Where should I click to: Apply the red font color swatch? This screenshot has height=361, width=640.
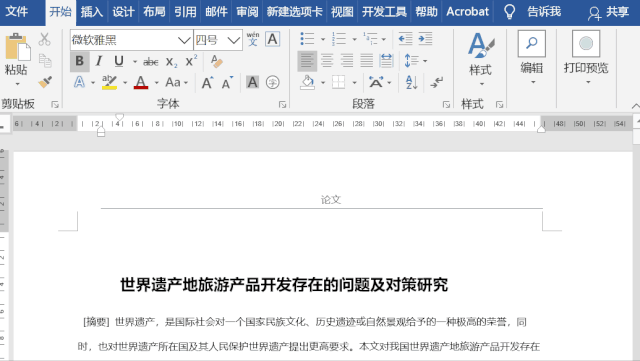pyautogui.click(x=141, y=82)
